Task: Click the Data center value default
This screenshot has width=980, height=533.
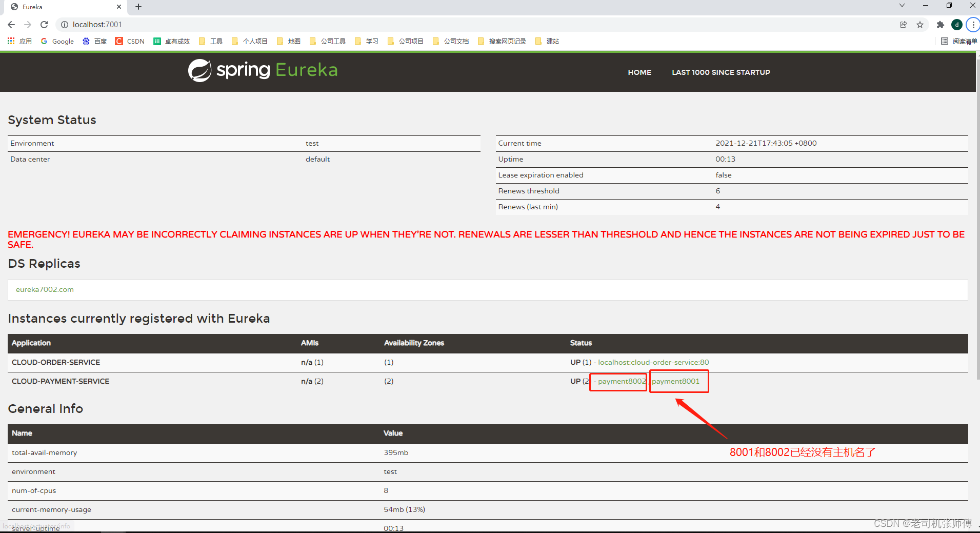Action: coord(317,159)
